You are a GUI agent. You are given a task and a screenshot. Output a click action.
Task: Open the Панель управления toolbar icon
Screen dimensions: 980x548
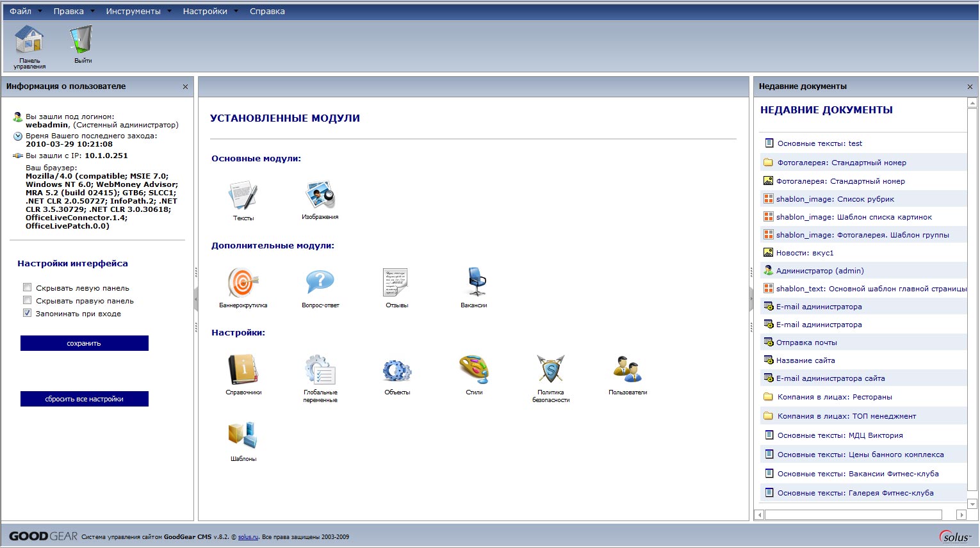coord(29,47)
